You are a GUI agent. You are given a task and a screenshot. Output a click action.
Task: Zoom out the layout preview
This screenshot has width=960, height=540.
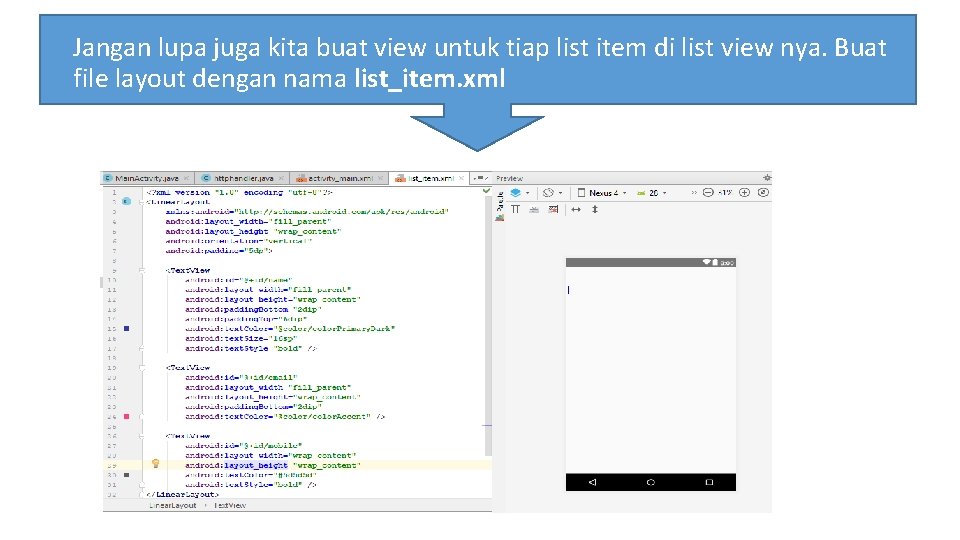[708, 193]
